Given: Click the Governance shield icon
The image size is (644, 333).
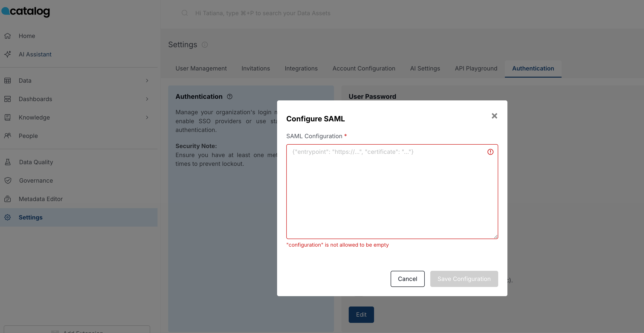Looking at the screenshot, I should (x=8, y=180).
